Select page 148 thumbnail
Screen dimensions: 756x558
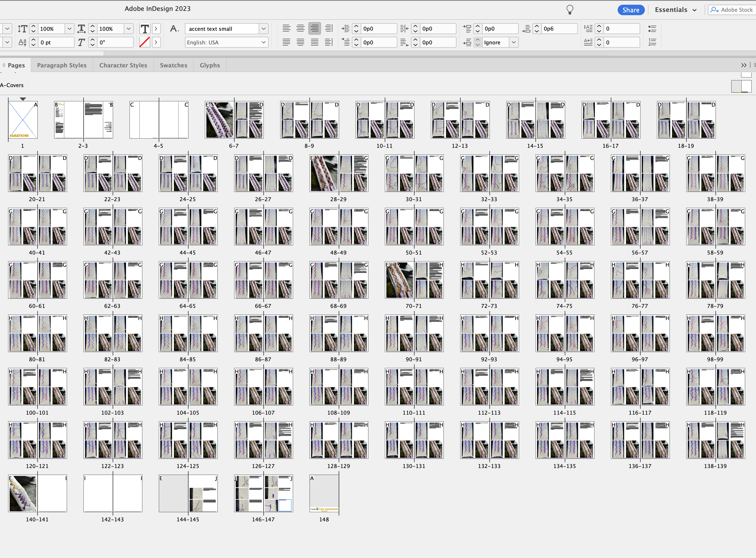[x=324, y=494]
